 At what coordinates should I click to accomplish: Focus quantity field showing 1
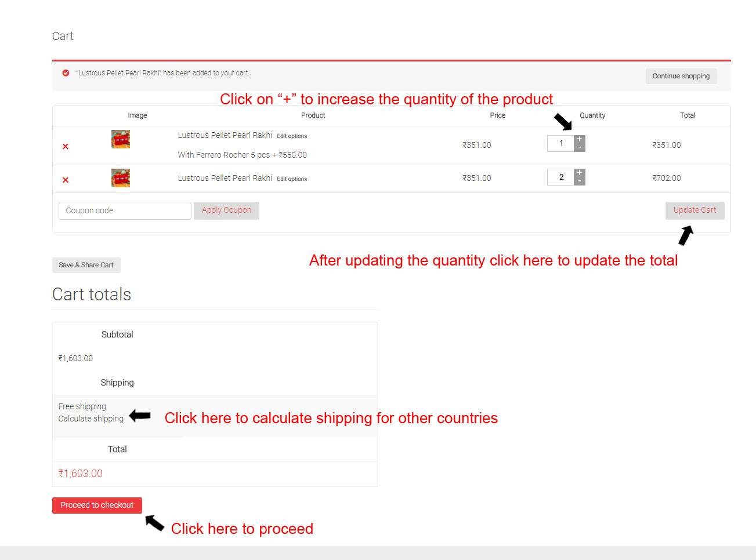click(x=560, y=143)
